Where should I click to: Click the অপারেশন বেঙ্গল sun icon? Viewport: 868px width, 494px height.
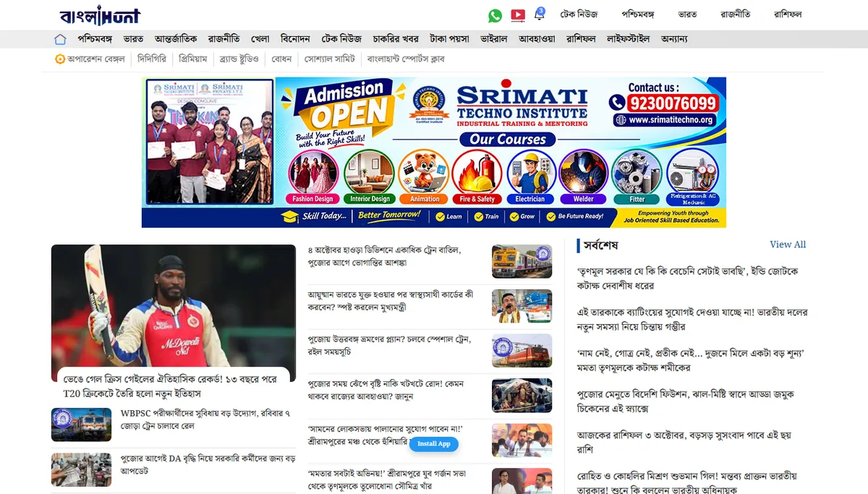(60, 59)
